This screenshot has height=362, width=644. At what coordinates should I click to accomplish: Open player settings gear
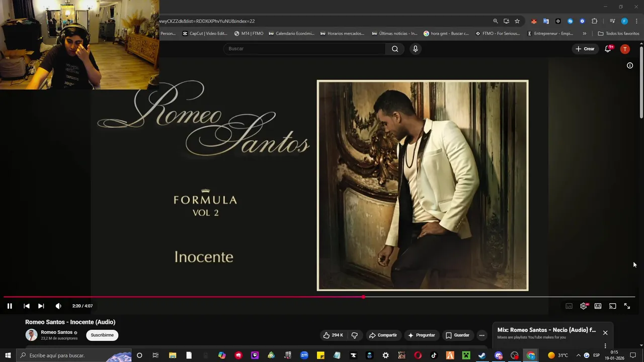(584, 306)
